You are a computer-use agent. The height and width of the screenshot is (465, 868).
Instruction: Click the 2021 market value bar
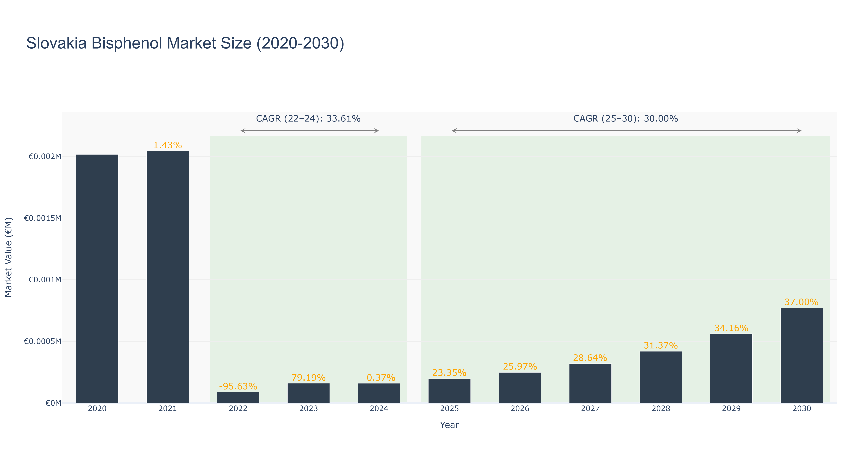click(x=167, y=277)
